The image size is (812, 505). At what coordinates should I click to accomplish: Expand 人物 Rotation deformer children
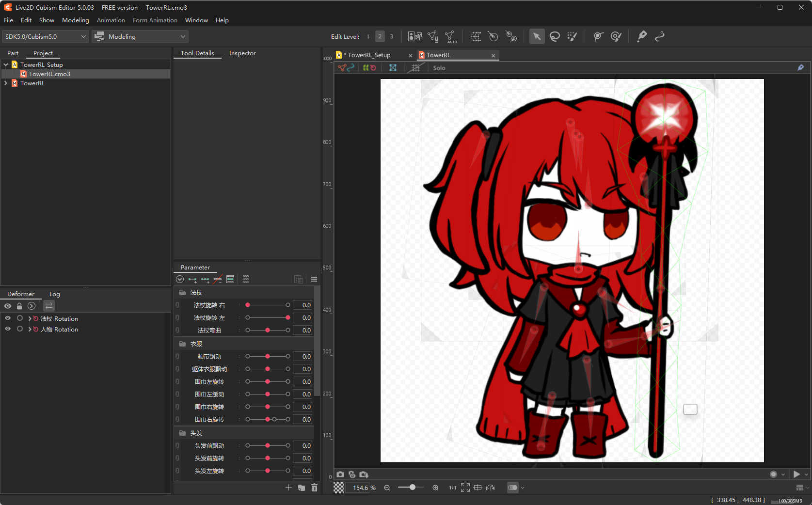[30, 329]
